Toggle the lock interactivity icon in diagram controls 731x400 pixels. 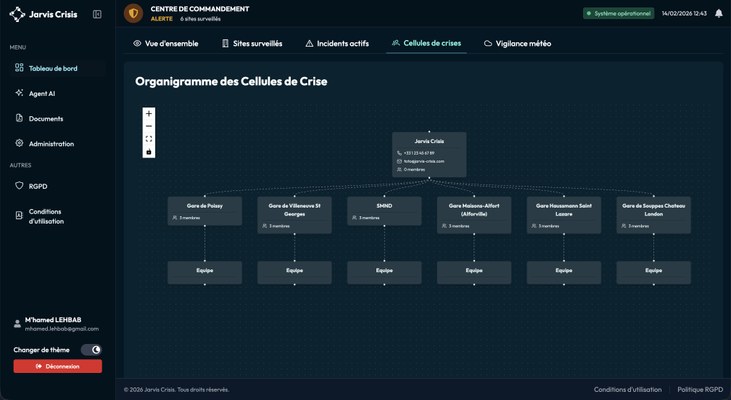click(x=149, y=152)
